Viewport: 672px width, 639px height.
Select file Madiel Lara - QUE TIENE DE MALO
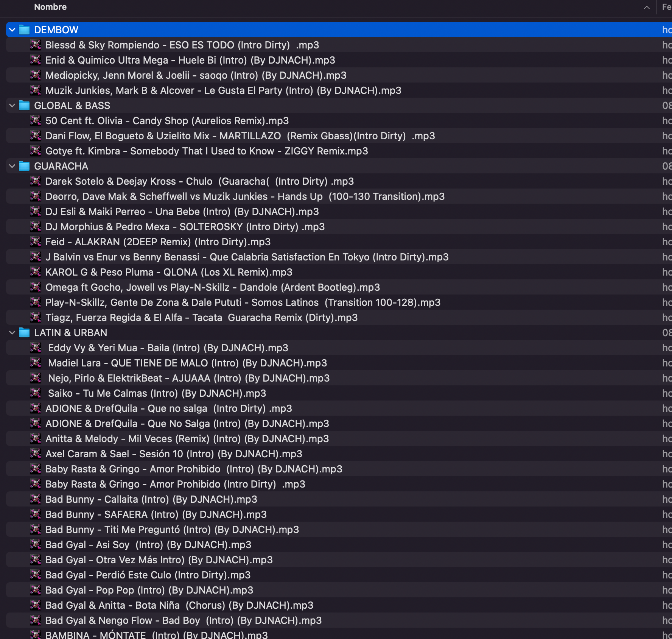click(187, 363)
